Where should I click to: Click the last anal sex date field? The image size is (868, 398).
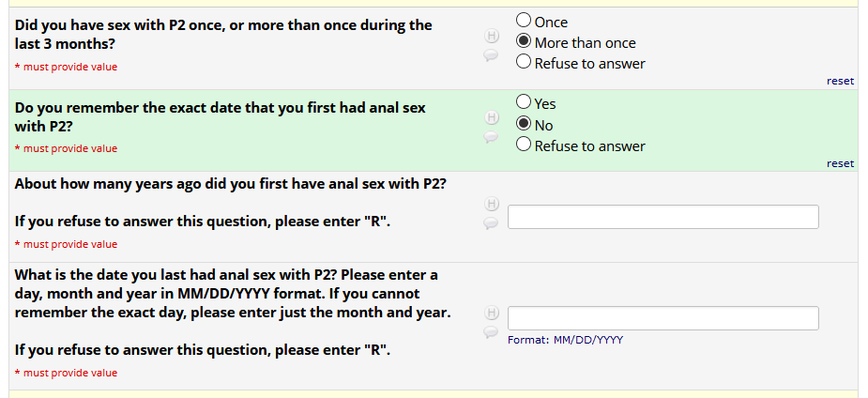(x=662, y=318)
